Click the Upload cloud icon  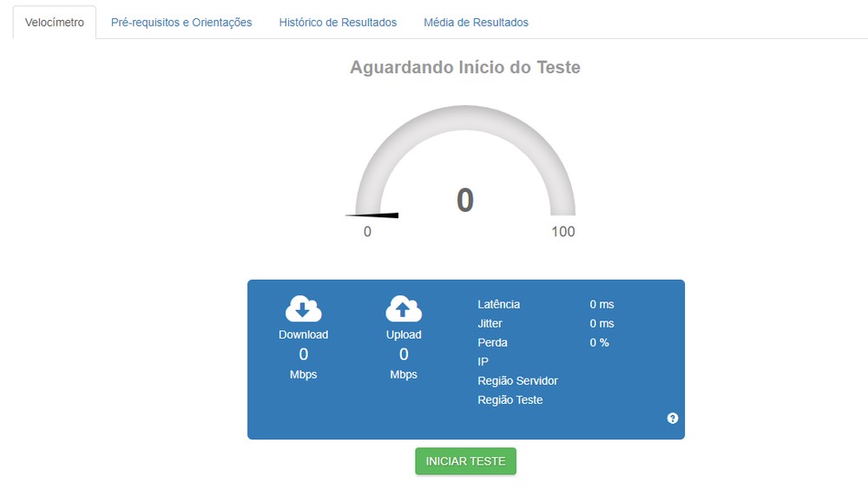(404, 309)
